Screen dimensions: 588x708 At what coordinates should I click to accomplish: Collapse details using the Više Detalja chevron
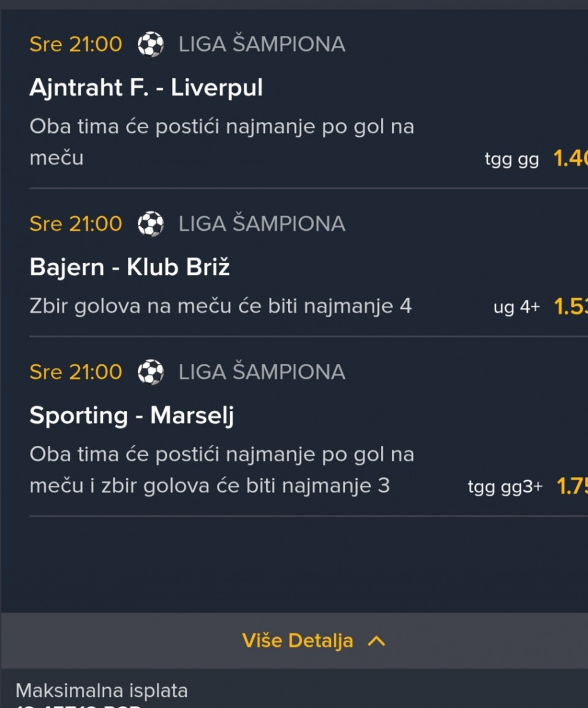tap(376, 641)
